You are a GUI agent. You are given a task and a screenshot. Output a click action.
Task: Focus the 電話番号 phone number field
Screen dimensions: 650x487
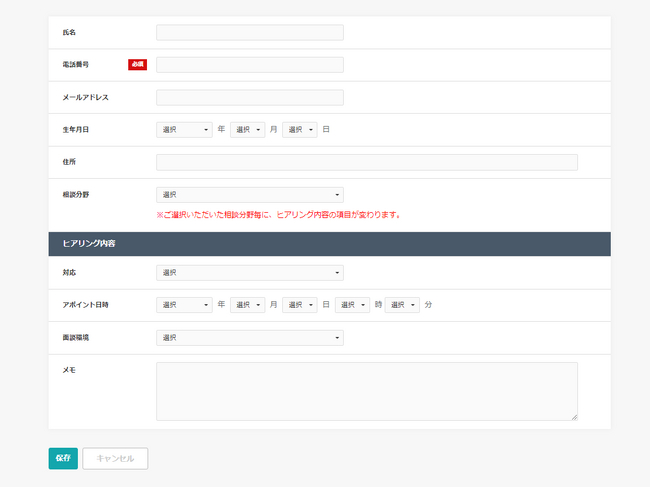click(250, 65)
